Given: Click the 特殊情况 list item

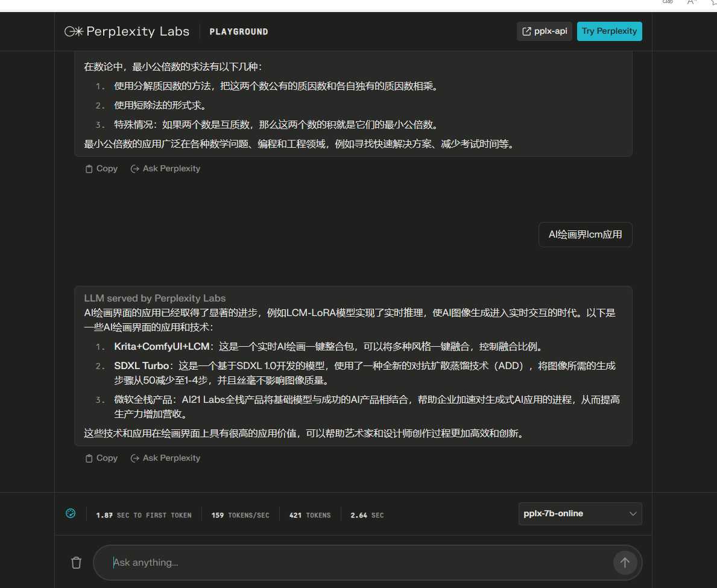Looking at the screenshot, I should (x=277, y=124).
